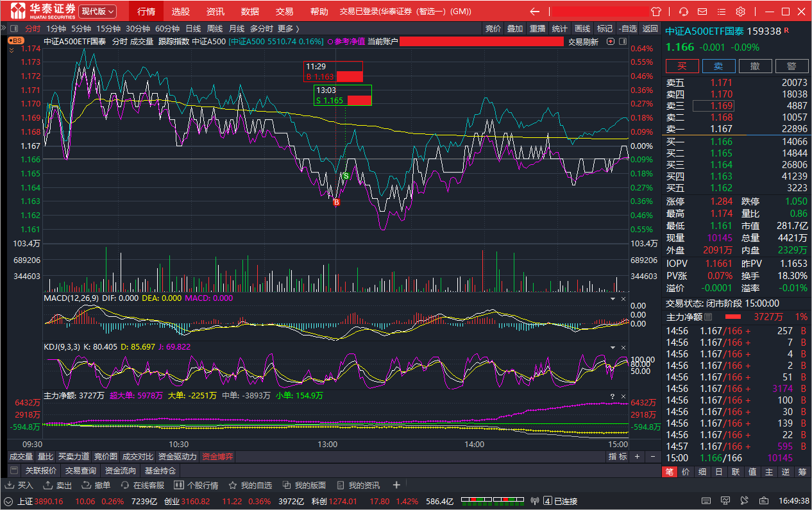
Task: Toggle the 主力净额 list icon
Action: (x=708, y=317)
